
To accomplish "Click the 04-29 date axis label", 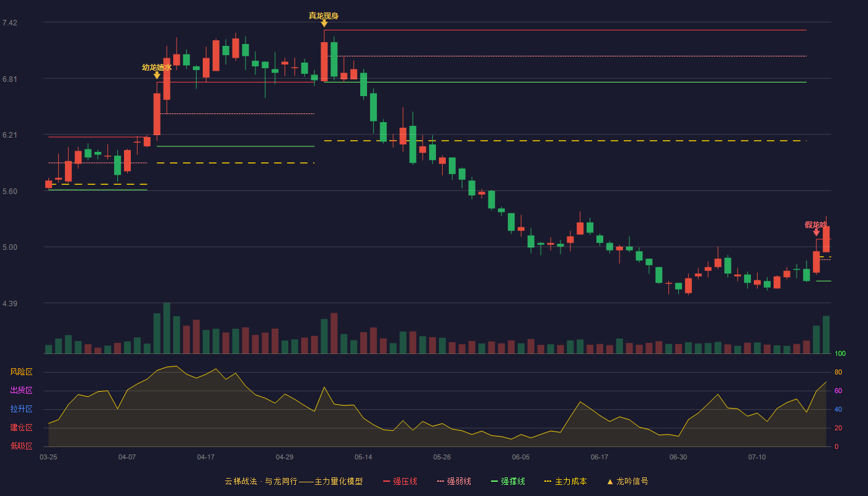I will coord(285,457).
